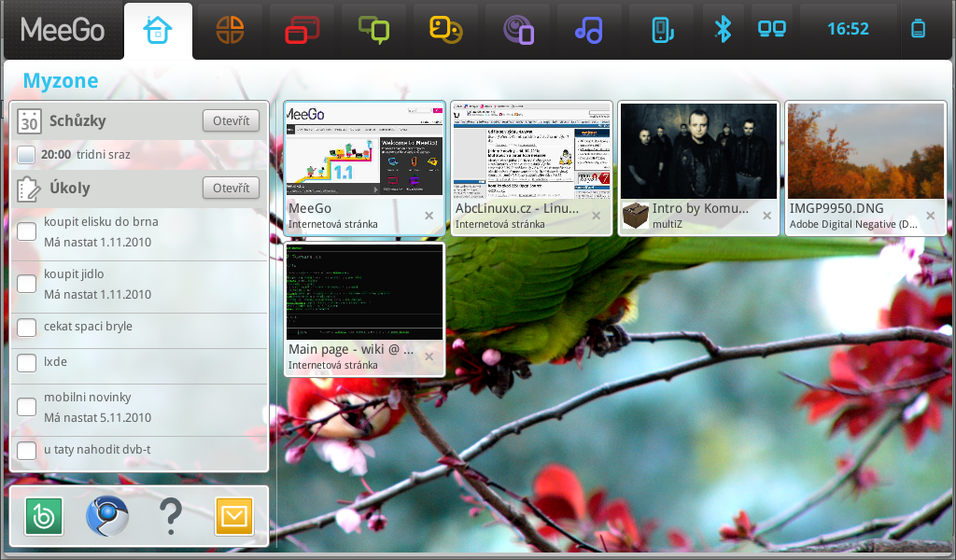Remove the Main page - wiki item
Screen dimensions: 956x560
pos(429,357)
